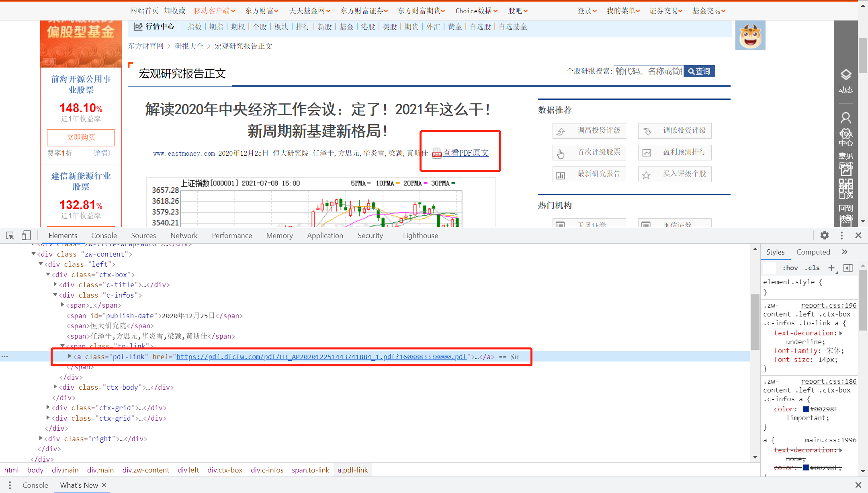Open report.css:196 source link
This screenshot has width=868, height=493.
(x=829, y=305)
